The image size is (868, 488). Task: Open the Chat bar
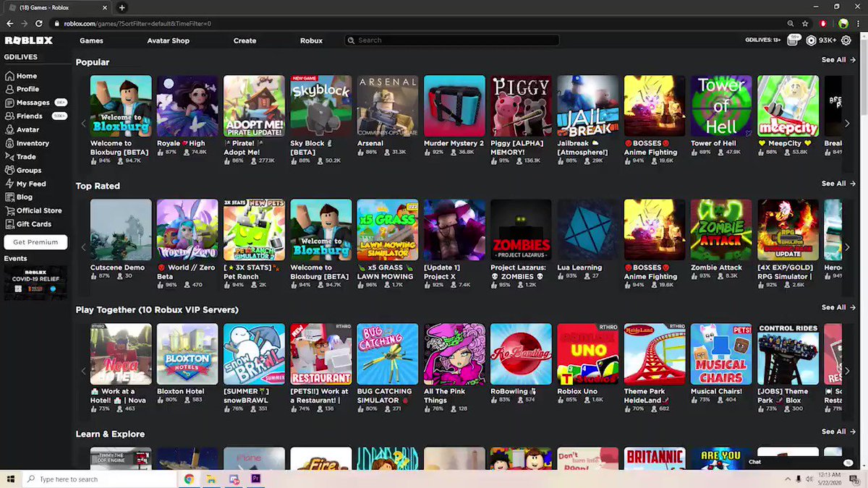click(x=799, y=462)
